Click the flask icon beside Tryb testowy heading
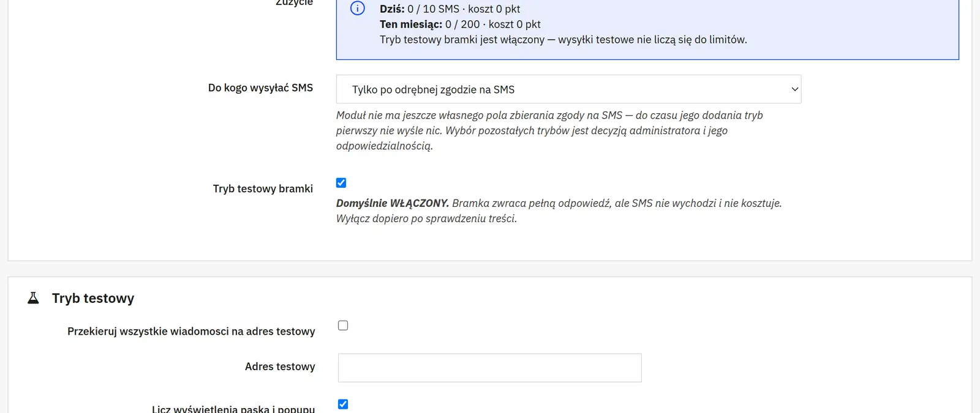Viewport: 980px width, 413px height. click(34, 298)
